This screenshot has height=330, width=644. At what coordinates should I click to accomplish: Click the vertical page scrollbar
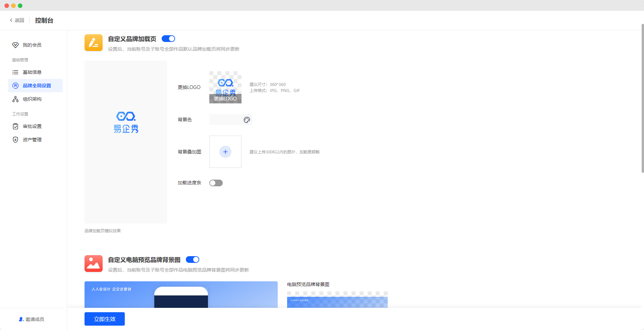[642, 98]
